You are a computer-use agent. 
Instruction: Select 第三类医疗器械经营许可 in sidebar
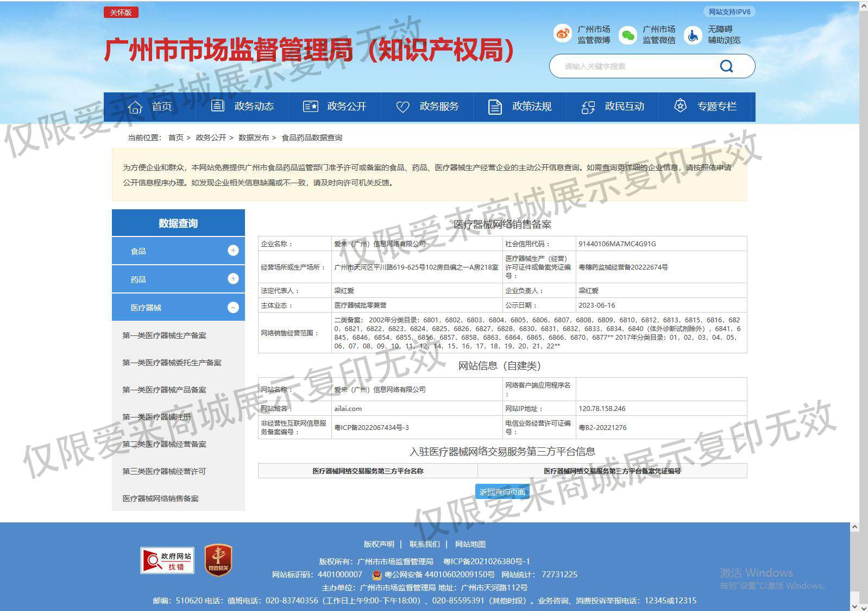coord(164,471)
